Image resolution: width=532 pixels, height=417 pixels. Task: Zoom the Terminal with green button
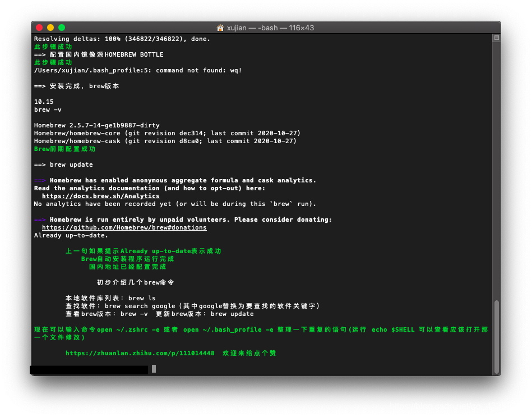click(62, 28)
